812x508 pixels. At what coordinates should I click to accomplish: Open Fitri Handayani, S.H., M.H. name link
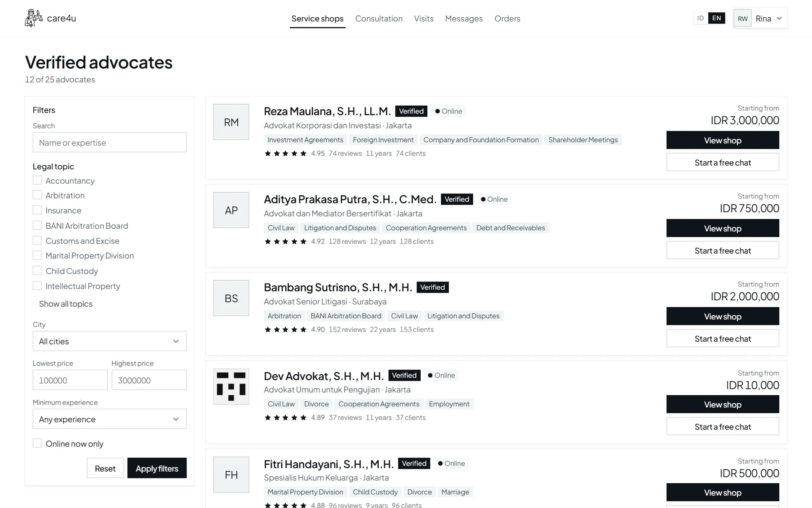pyautogui.click(x=329, y=464)
